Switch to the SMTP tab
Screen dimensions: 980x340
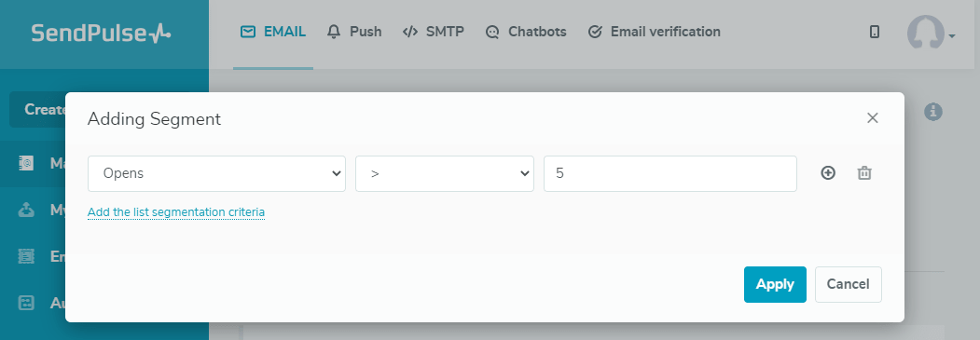[434, 32]
